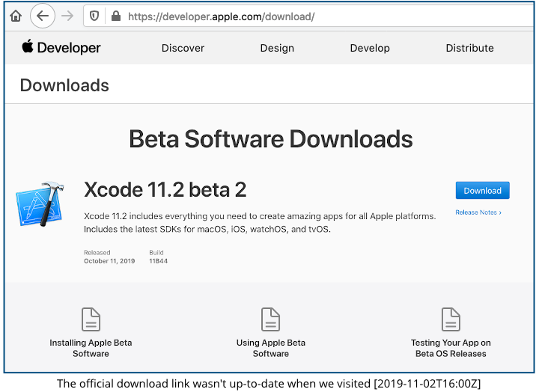Screen dimensions: 539x392
Task: Open Using Apple Beta Software link
Action: (x=270, y=348)
